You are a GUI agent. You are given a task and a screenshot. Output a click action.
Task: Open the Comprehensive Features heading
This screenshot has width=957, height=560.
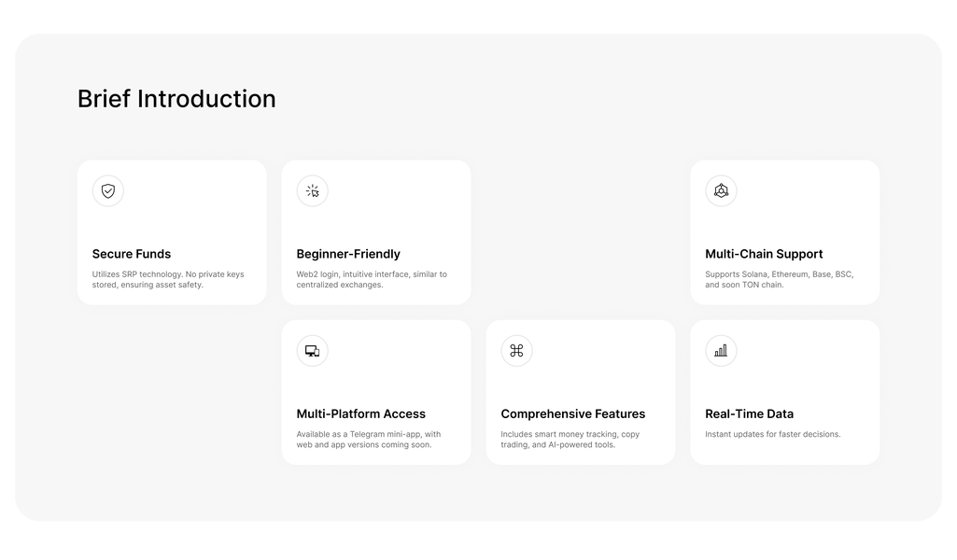pyautogui.click(x=573, y=413)
